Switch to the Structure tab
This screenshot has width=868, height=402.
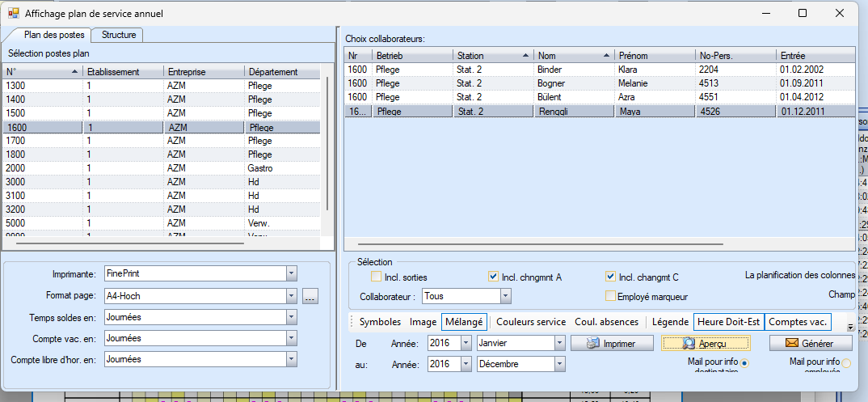coord(118,35)
